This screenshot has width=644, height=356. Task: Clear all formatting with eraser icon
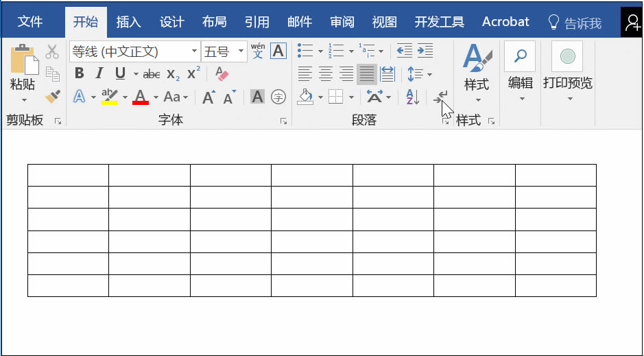tap(222, 74)
